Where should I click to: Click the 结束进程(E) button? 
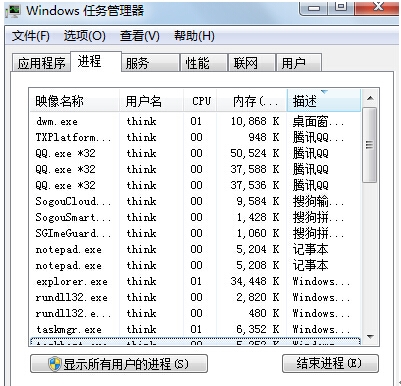click(330, 363)
